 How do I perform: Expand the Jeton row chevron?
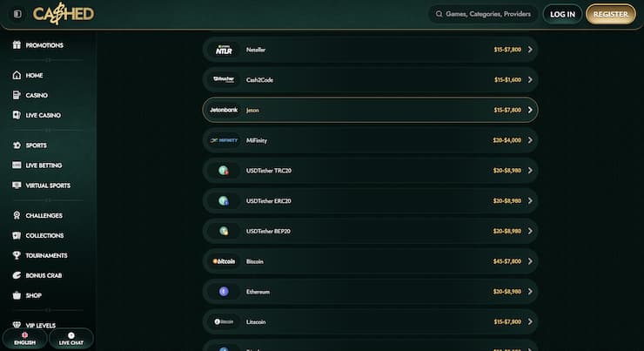click(x=530, y=110)
